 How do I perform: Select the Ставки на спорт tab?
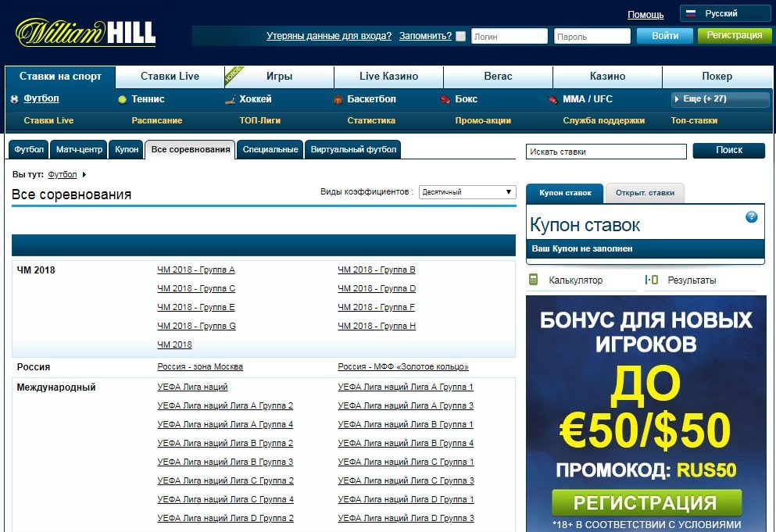point(60,77)
